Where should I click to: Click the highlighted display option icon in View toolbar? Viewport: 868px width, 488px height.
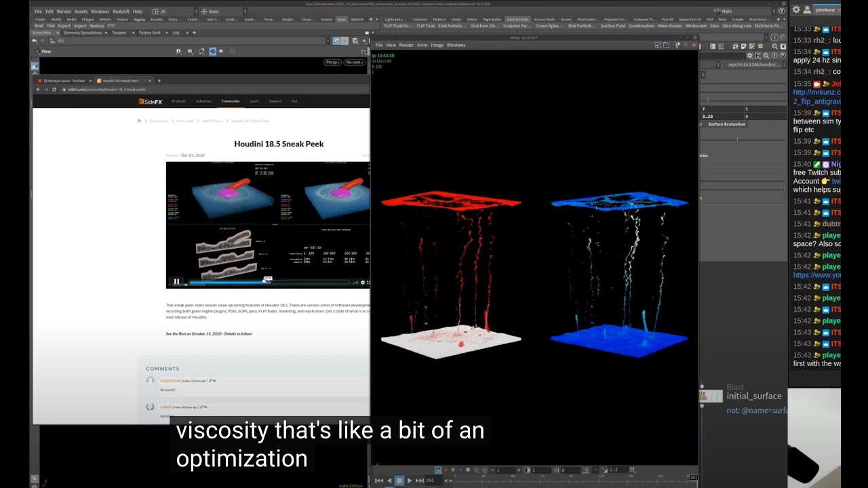click(212, 51)
